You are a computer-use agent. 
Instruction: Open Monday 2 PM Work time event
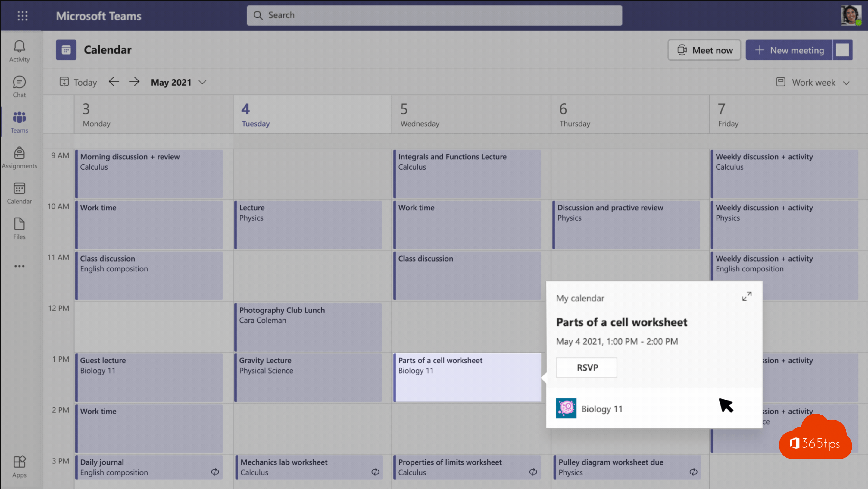(149, 428)
